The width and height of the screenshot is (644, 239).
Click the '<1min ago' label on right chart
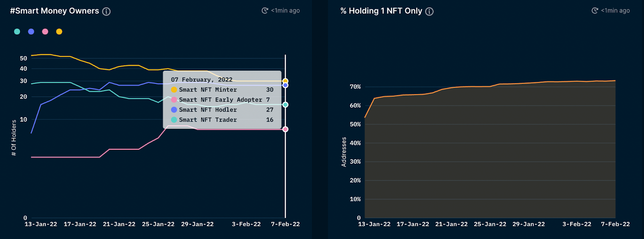615,10
